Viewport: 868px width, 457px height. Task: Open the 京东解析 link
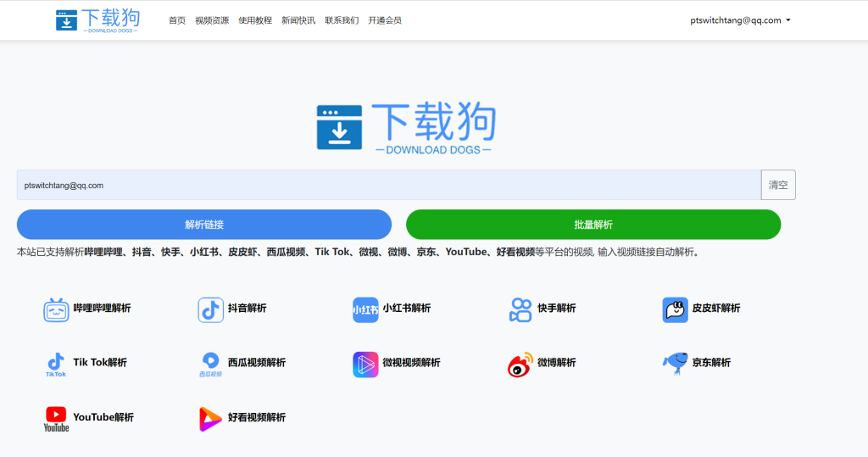tap(711, 363)
